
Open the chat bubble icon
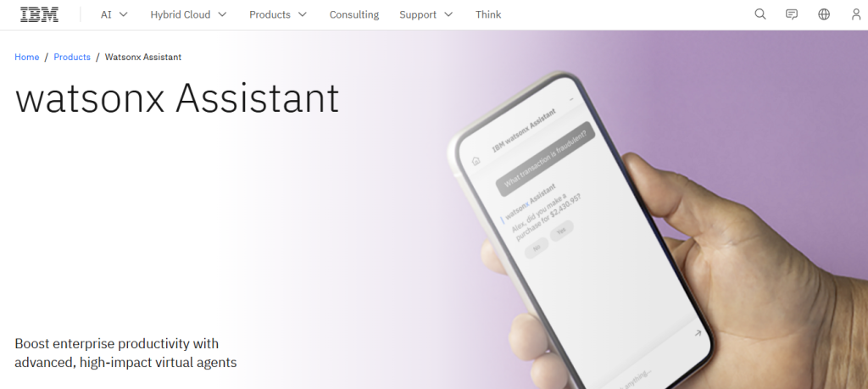792,14
